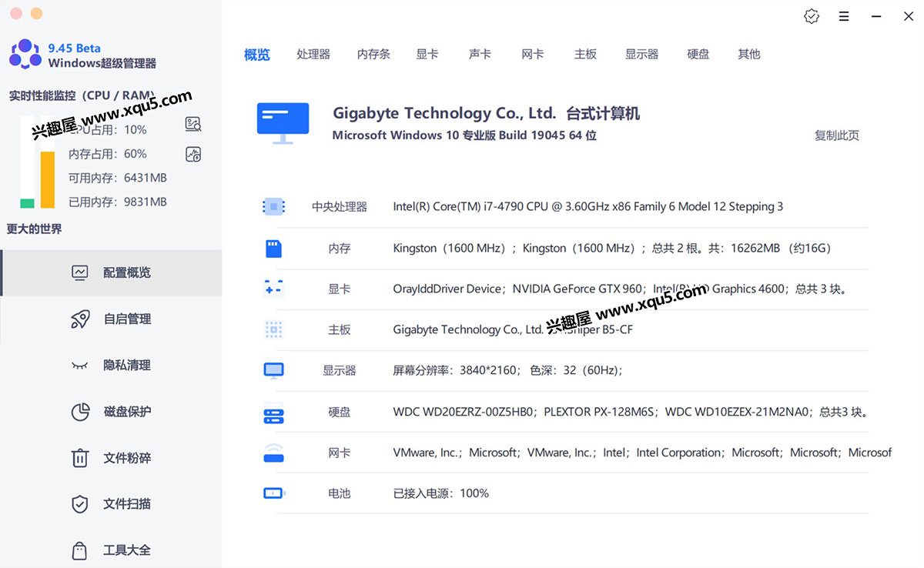Click the 显卡 graphics card icon
This screenshot has height=568, width=924.
click(273, 289)
